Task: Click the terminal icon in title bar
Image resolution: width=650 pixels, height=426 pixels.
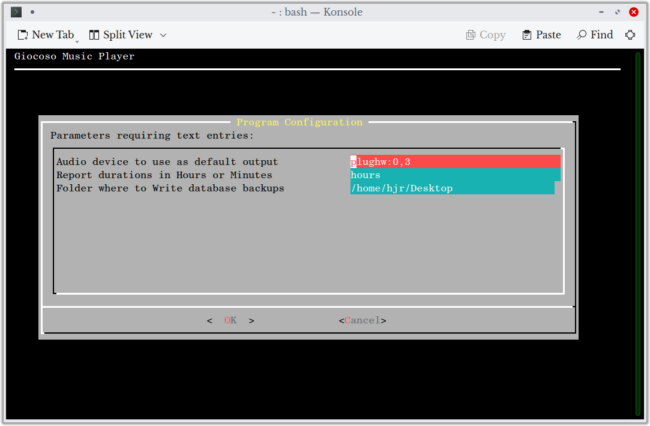Action: point(16,12)
